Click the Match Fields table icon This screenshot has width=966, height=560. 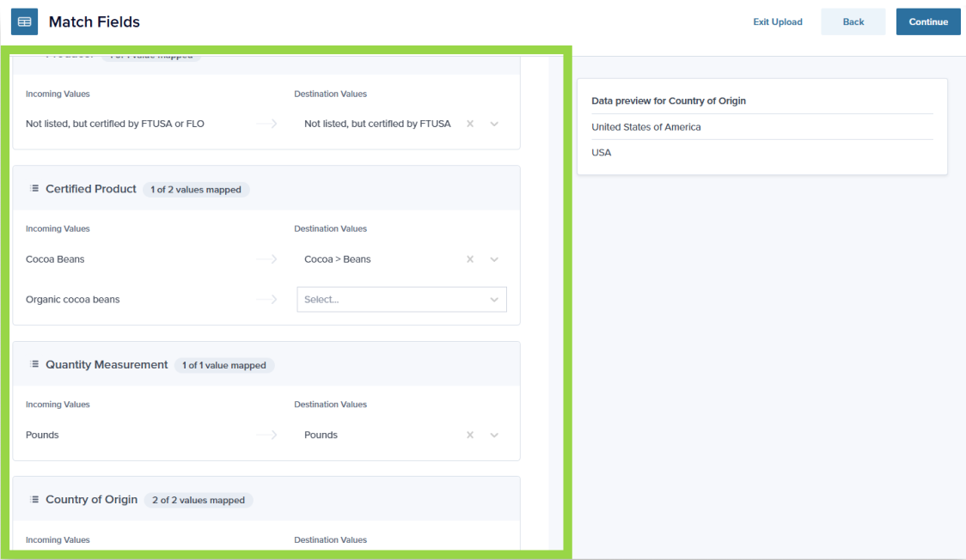(x=25, y=21)
